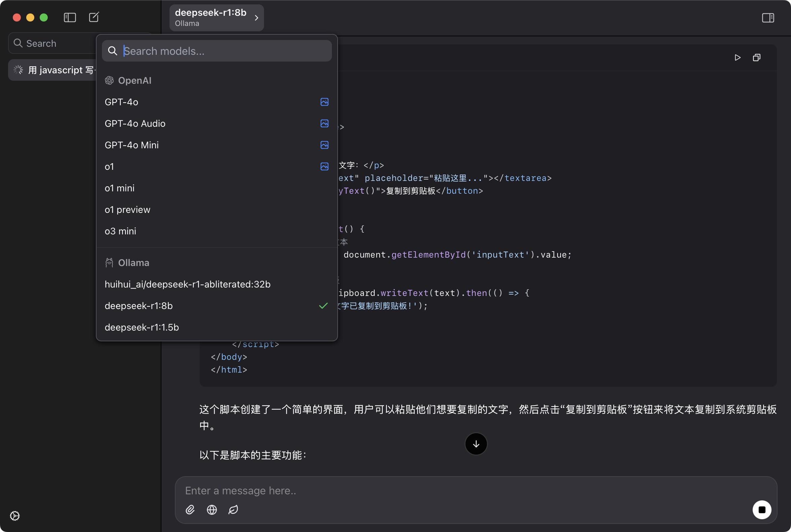Click the sidebar toggle icon
This screenshot has width=791, height=532.
click(70, 16)
